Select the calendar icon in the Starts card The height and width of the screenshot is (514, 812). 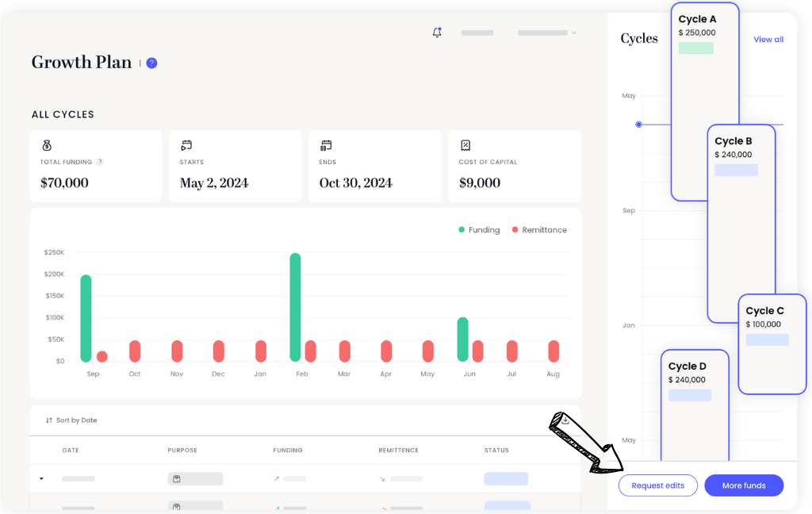point(186,147)
